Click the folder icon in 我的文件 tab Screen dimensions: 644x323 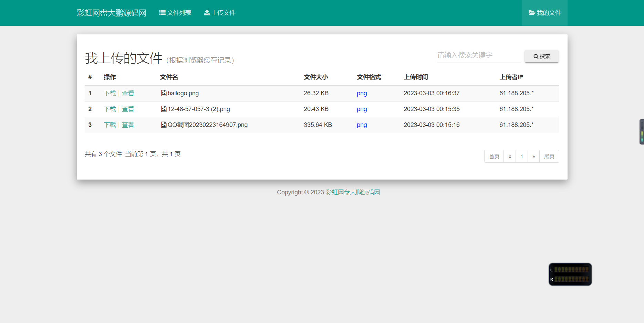(531, 13)
